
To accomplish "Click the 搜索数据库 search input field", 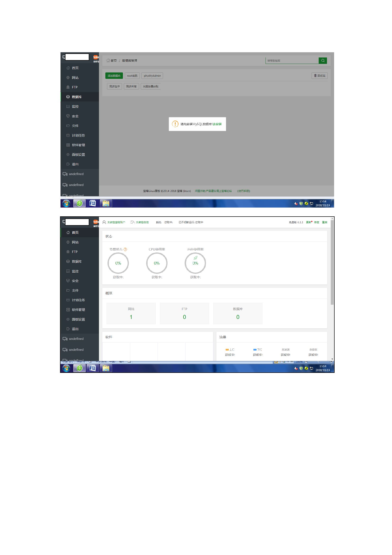I will (x=292, y=61).
